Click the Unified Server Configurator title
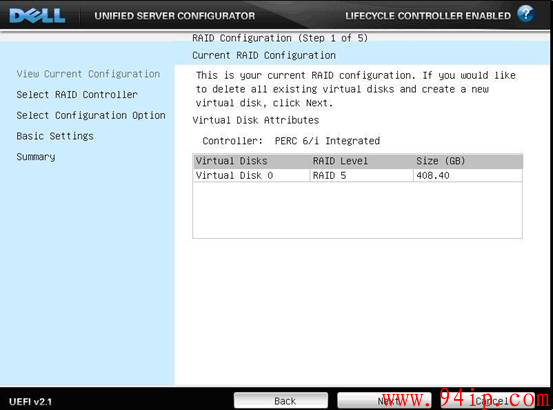Viewport: 553px width, 410px height. point(175,16)
